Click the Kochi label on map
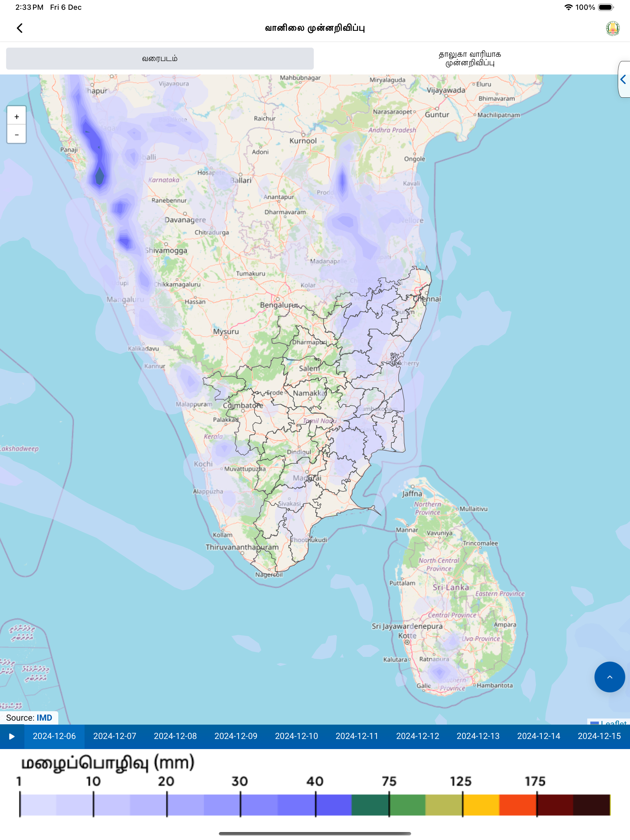Image resolution: width=630 pixels, height=840 pixels. tap(203, 464)
